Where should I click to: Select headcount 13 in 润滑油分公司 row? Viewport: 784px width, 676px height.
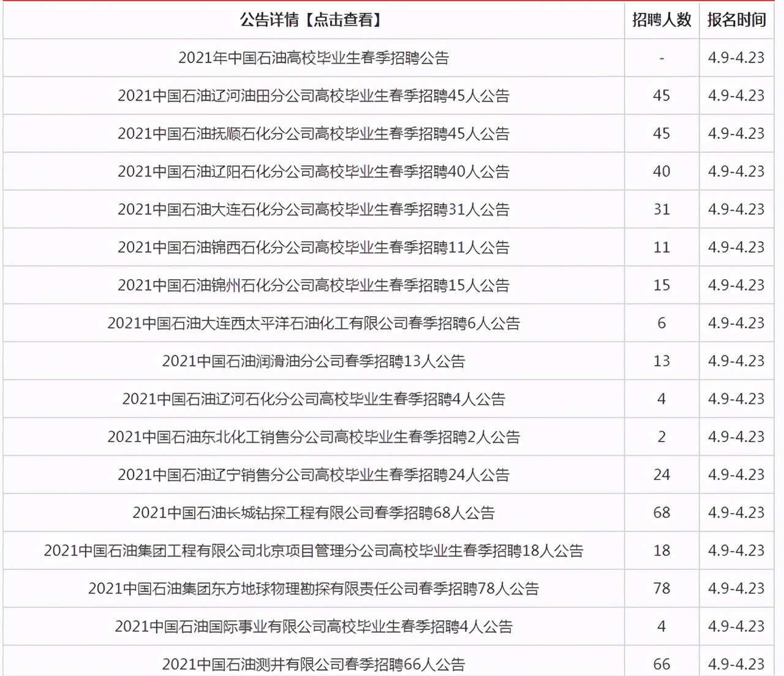(661, 361)
